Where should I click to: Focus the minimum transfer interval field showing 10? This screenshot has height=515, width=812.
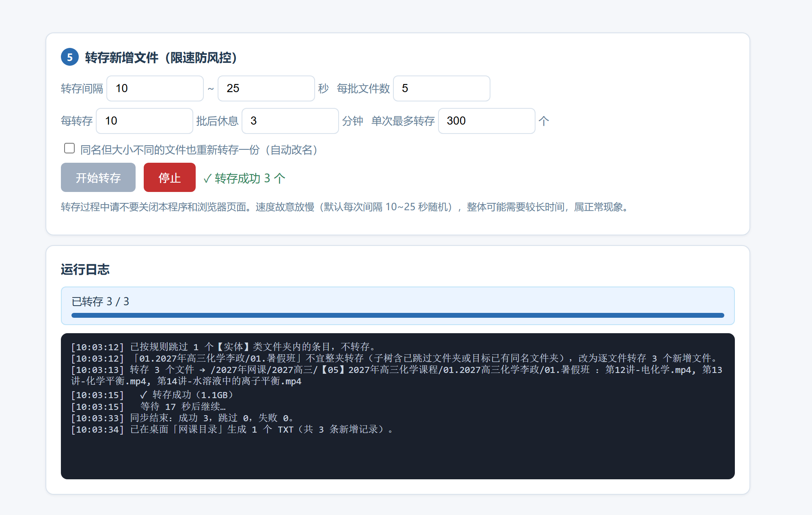coord(155,88)
